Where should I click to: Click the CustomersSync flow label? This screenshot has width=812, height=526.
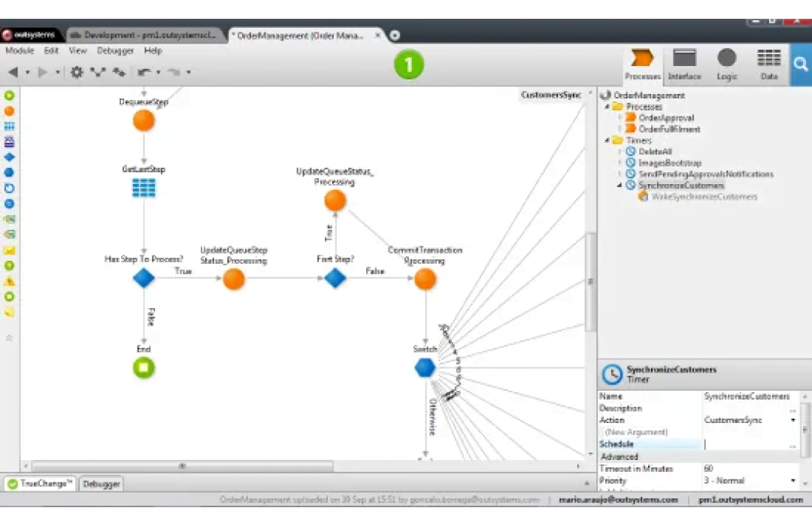pyautogui.click(x=551, y=95)
